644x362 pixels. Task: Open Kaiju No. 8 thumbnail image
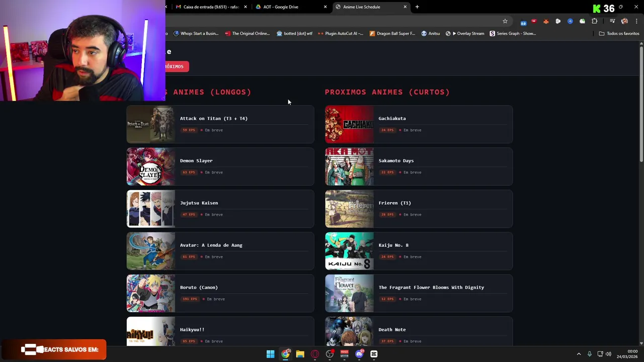(349, 251)
